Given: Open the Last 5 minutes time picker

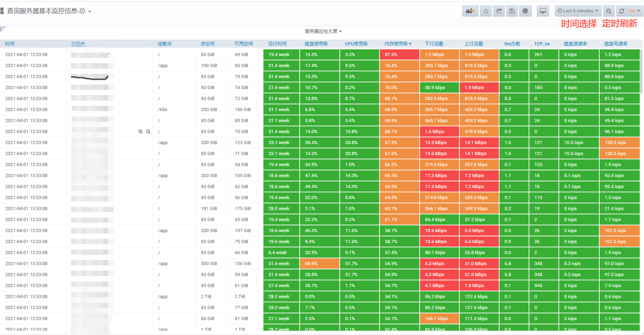Looking at the screenshot, I should click(x=578, y=11).
